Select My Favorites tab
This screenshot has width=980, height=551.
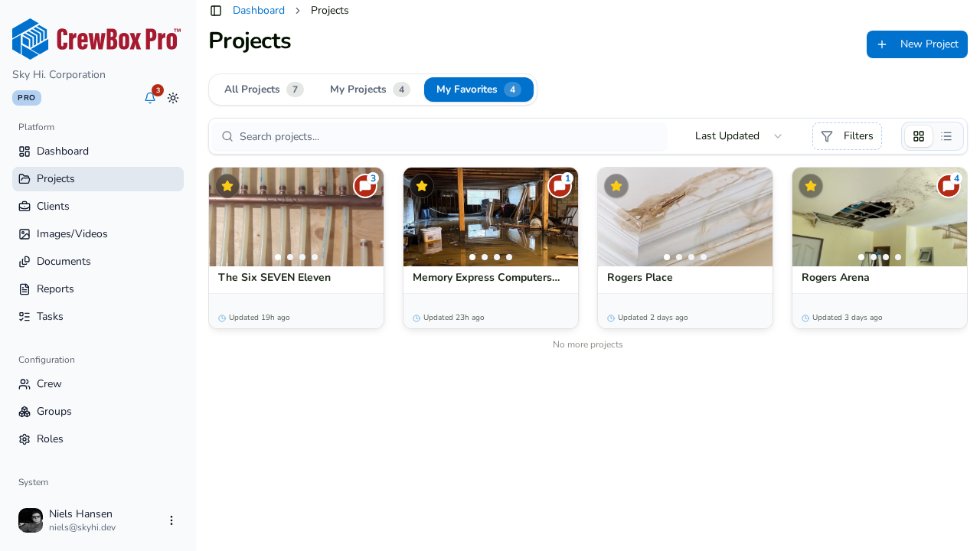(x=479, y=90)
